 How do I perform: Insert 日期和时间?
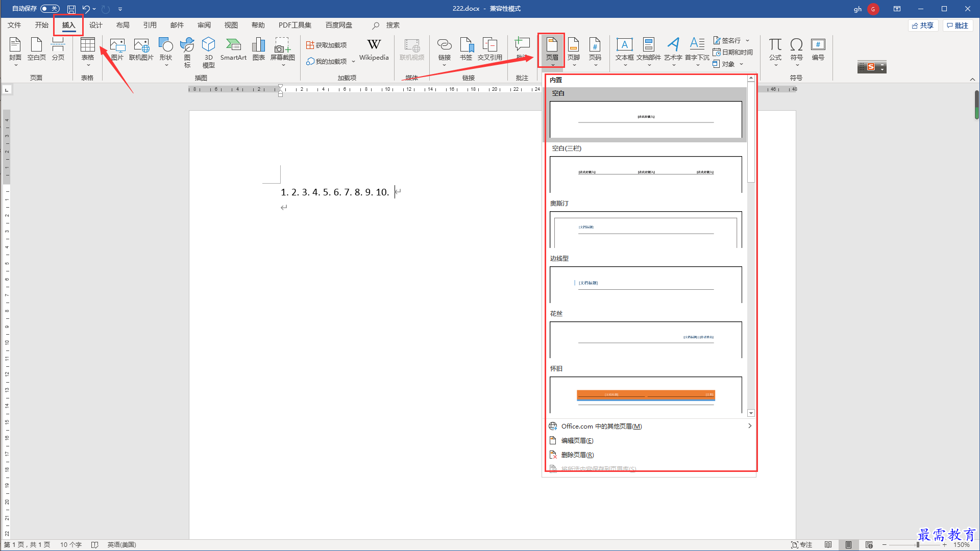pyautogui.click(x=733, y=52)
